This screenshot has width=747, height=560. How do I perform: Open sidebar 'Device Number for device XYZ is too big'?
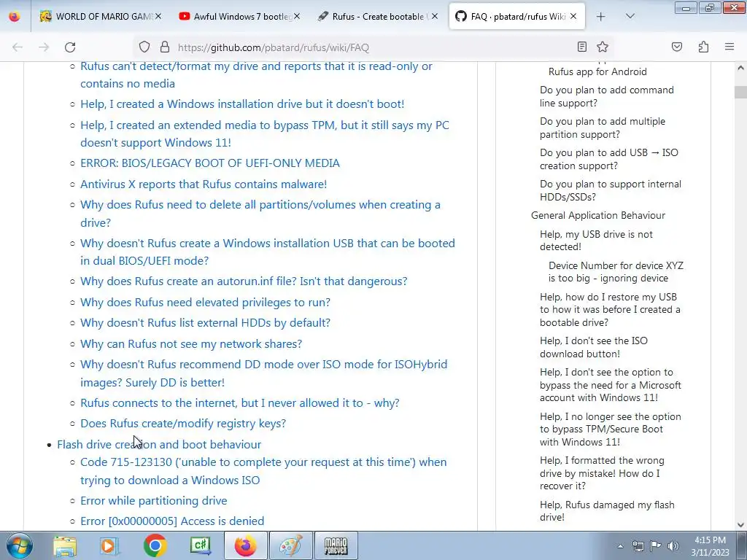(616, 271)
